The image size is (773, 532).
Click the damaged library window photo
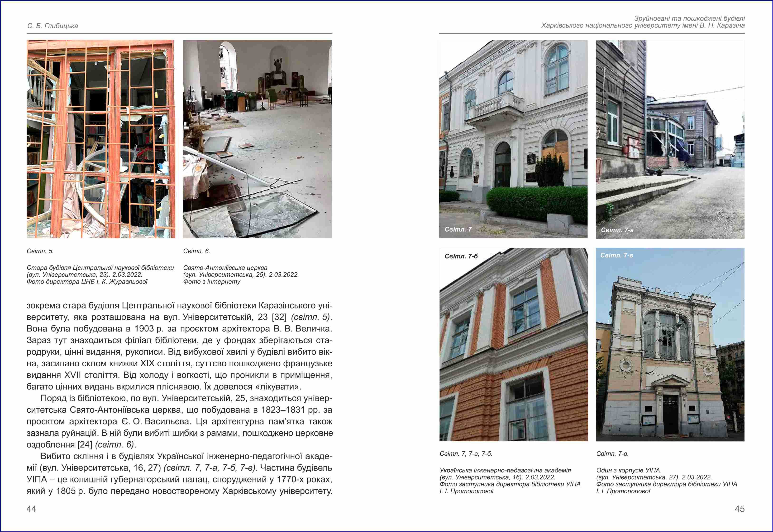[x=101, y=139]
